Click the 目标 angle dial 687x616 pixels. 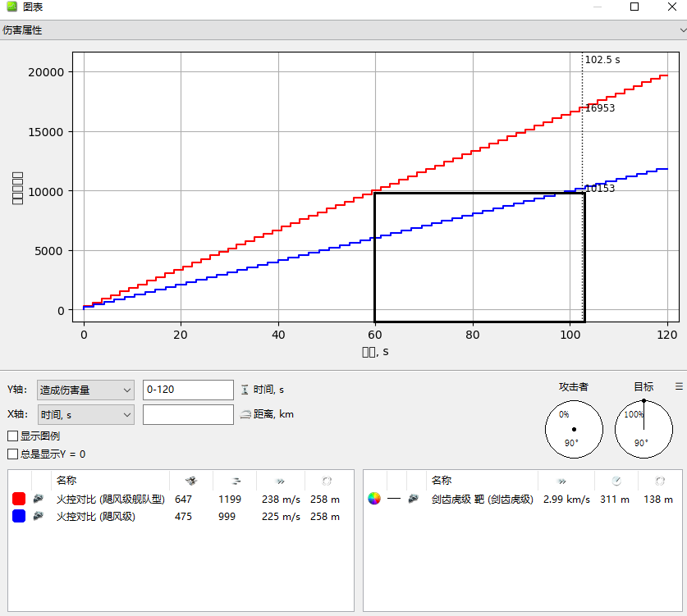pos(643,430)
